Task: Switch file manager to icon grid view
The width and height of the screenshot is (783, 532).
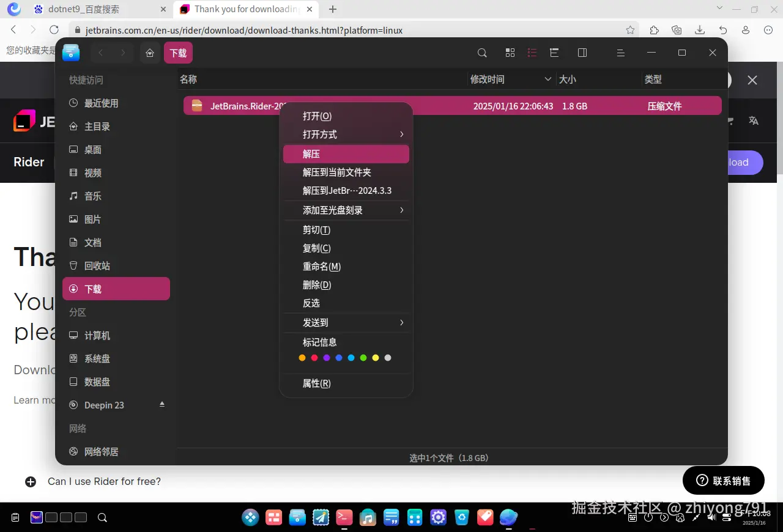Action: (510, 53)
